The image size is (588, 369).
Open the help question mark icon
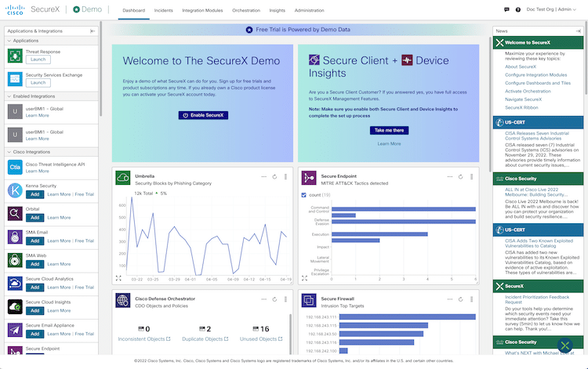coord(518,9)
